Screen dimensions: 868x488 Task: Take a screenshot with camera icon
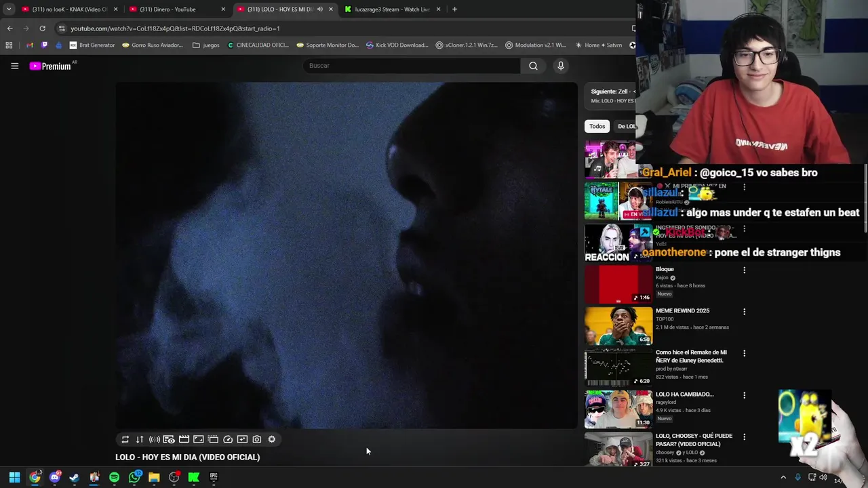(257, 439)
